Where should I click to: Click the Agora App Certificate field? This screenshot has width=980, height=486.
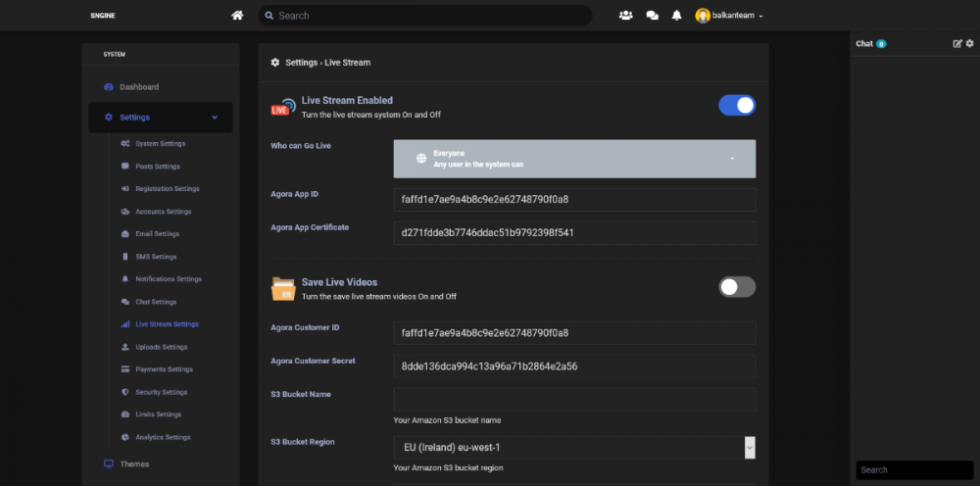[574, 233]
